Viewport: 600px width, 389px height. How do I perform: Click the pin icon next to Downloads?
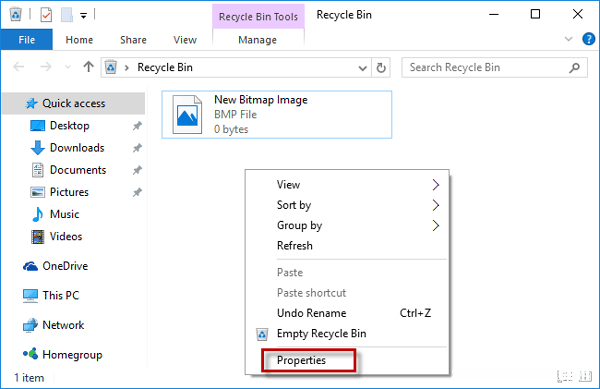(137, 148)
